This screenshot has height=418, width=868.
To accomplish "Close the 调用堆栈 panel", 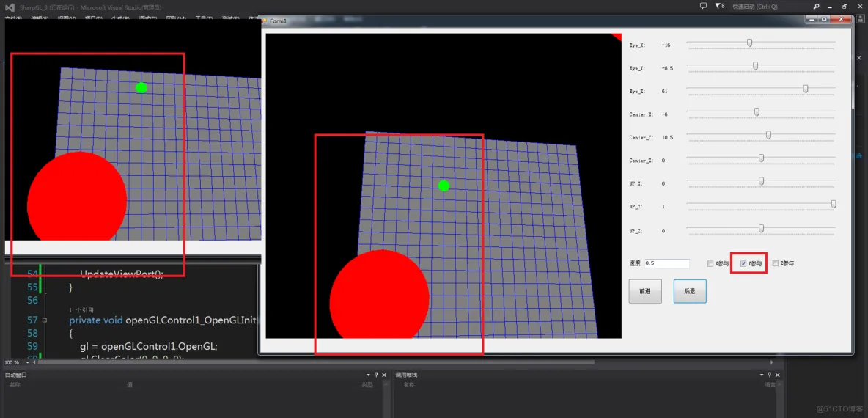I will (x=779, y=375).
